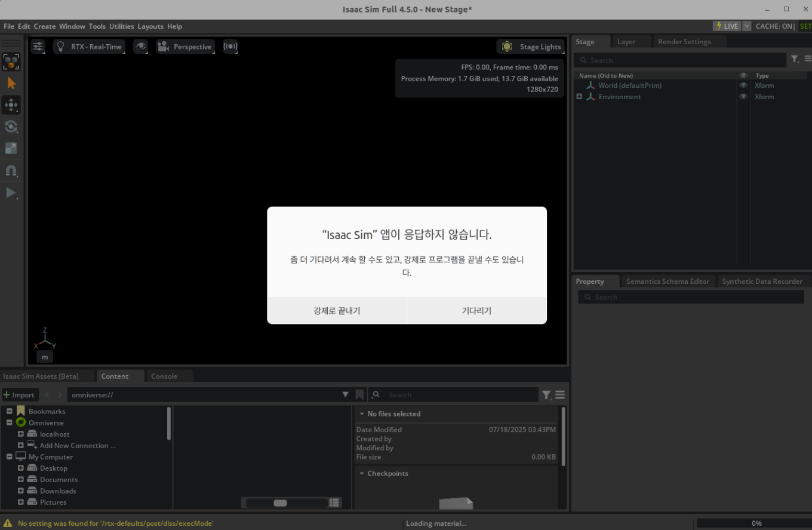Click the Content browser search field

click(454, 395)
